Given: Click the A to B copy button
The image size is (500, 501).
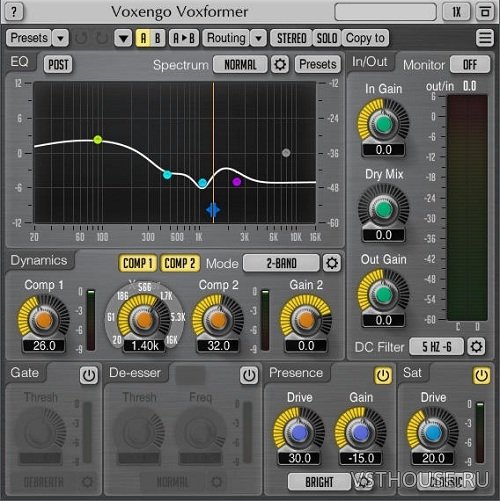Looking at the screenshot, I should coord(184,38).
